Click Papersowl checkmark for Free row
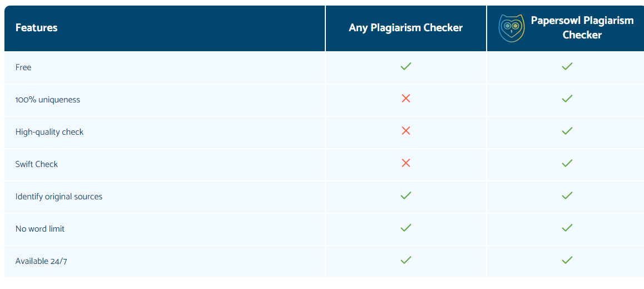 click(567, 66)
